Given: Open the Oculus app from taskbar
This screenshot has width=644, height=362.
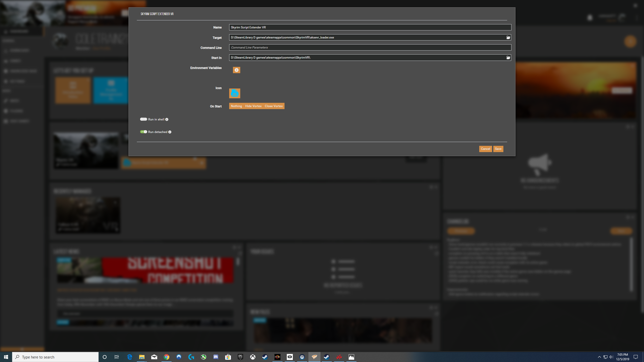Looking at the screenshot, I should (x=290, y=357).
